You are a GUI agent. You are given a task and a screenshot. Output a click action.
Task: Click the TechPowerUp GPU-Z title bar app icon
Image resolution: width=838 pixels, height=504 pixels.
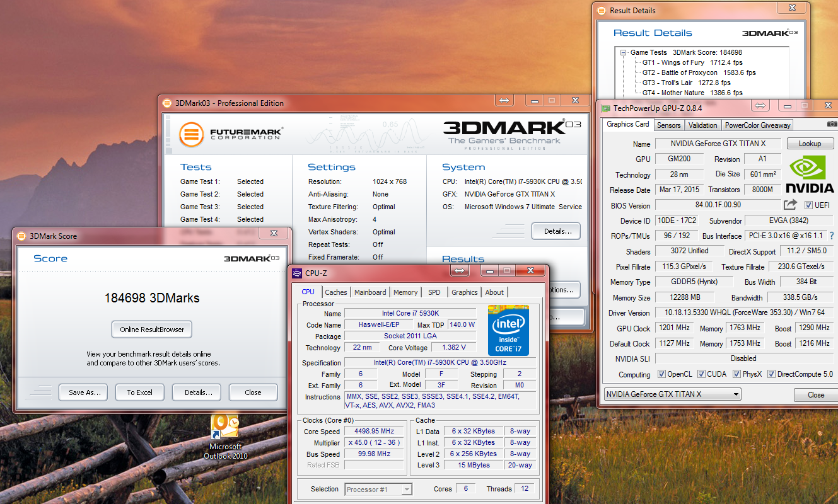[x=605, y=108]
